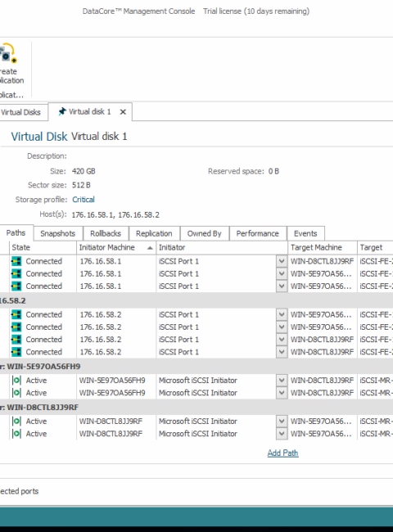Sort by Initiator Machine column header

(116, 247)
